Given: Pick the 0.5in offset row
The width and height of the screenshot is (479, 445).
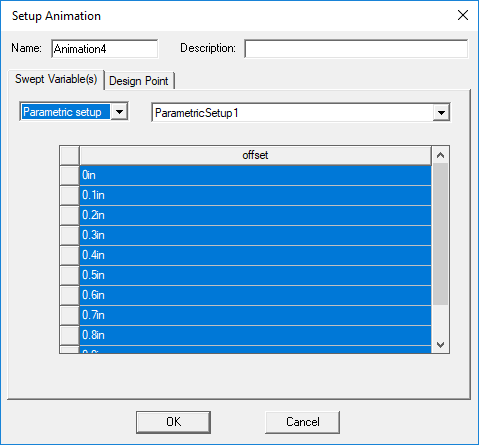Looking at the screenshot, I should [255, 275].
